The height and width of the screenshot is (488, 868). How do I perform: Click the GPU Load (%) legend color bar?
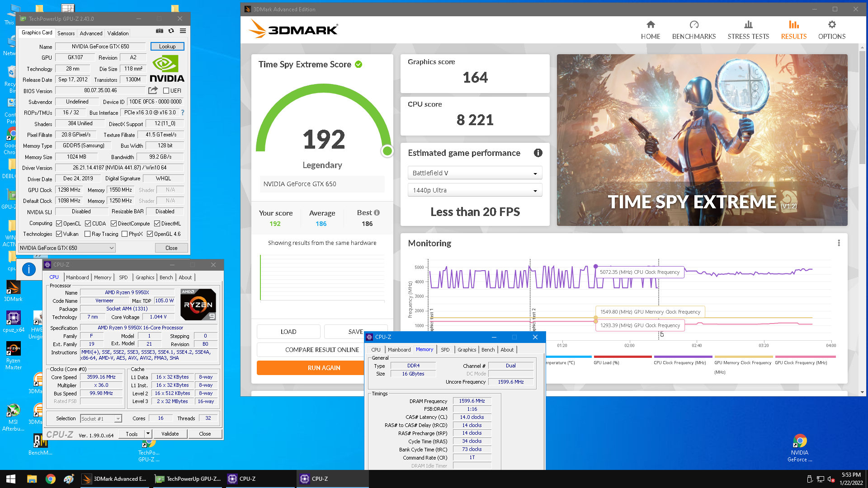(623, 357)
